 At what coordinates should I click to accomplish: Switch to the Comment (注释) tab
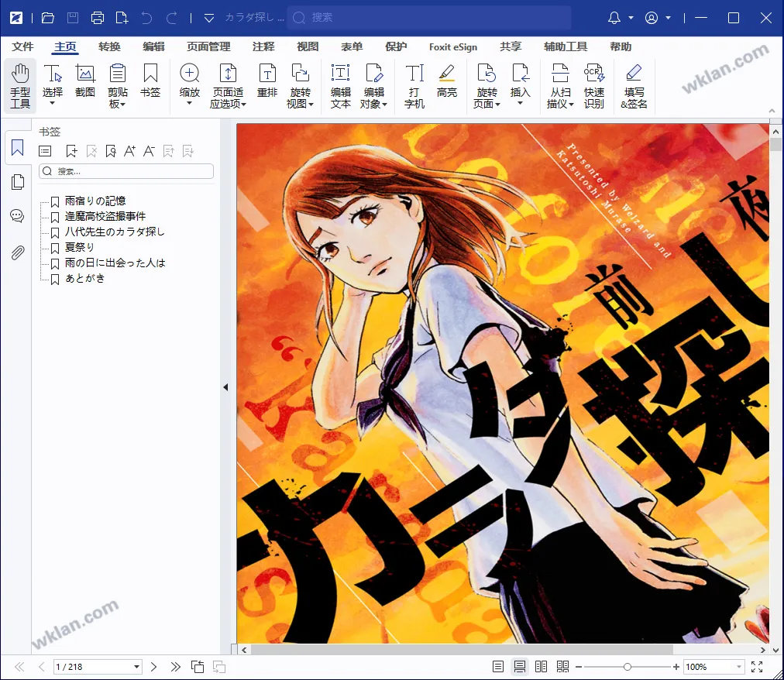click(x=263, y=46)
